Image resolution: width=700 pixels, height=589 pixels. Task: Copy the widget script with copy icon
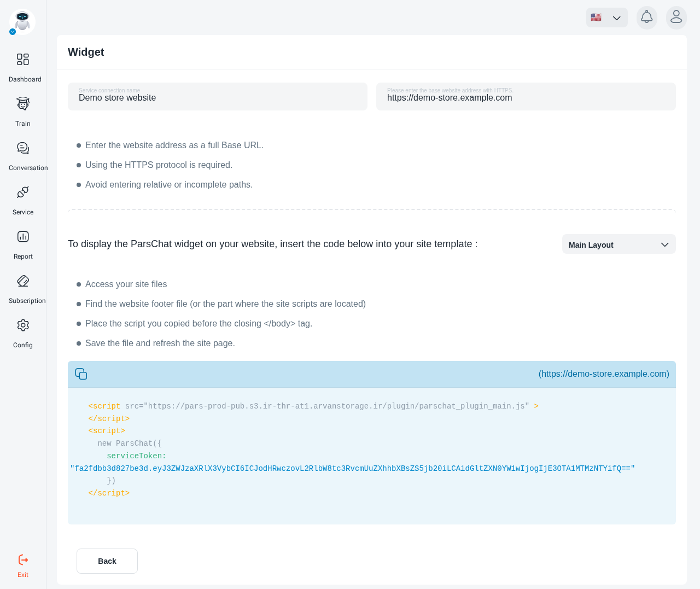click(x=81, y=374)
